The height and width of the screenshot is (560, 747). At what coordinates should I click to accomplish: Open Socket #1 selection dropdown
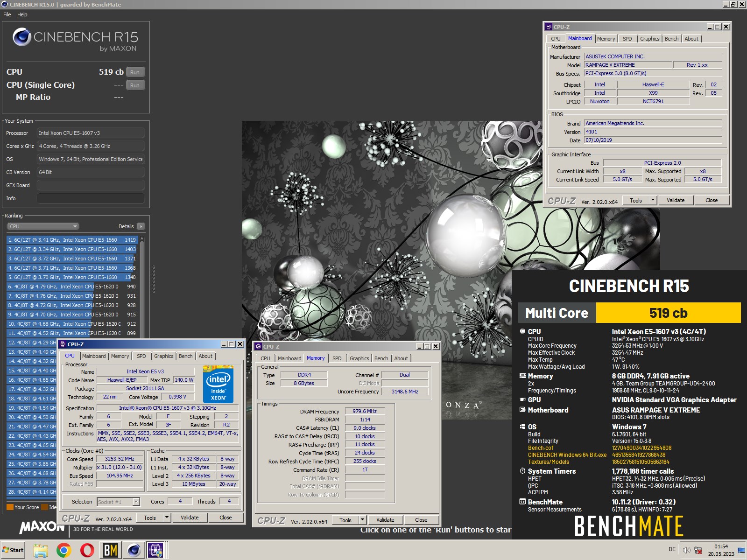tap(119, 502)
